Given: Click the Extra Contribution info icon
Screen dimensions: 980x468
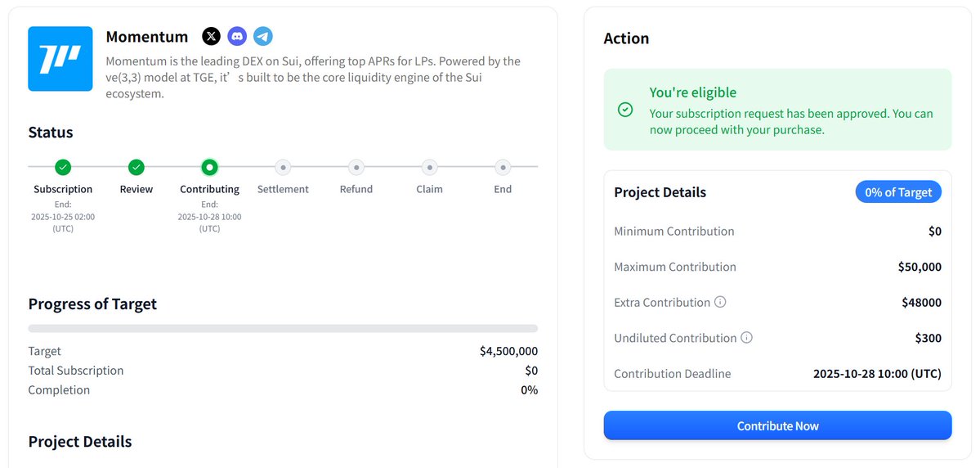Looking at the screenshot, I should tap(720, 302).
